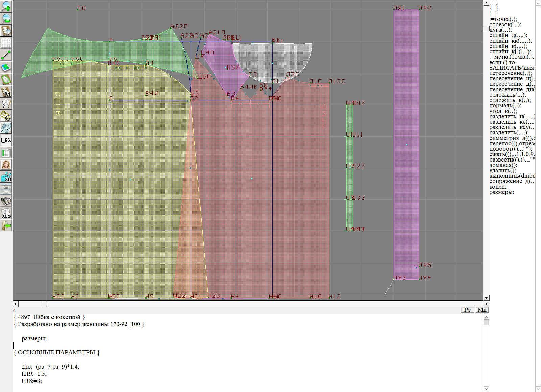Image resolution: width=541 pixels, height=392 pixels.
Task: Click the code line 'Дю:=(рз_7-рз_9)*1.4;'
Action: click(x=51, y=367)
